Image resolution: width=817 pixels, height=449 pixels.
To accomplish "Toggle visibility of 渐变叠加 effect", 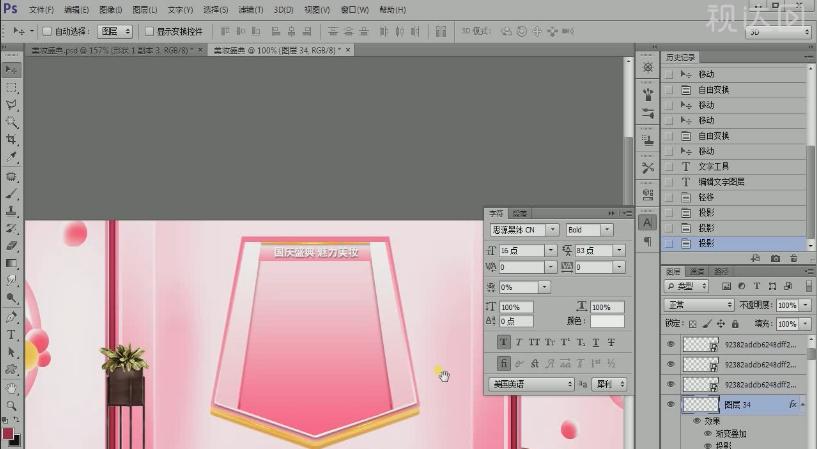I will click(x=708, y=433).
